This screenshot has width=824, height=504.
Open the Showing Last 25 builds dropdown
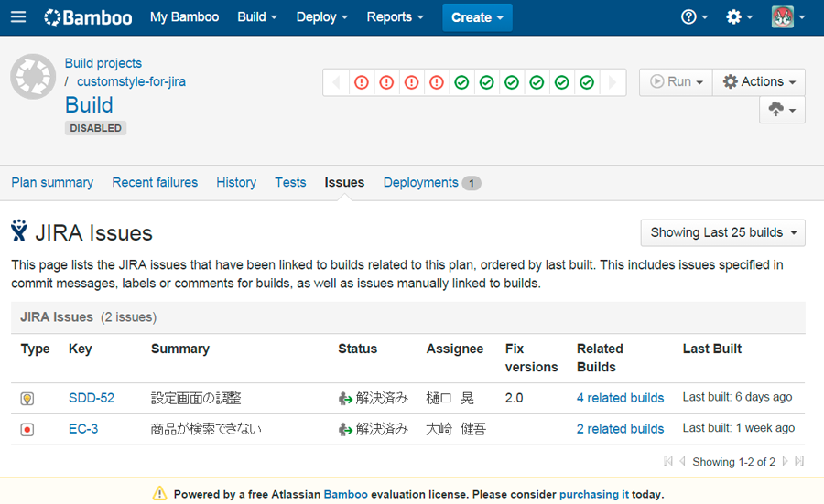722,232
